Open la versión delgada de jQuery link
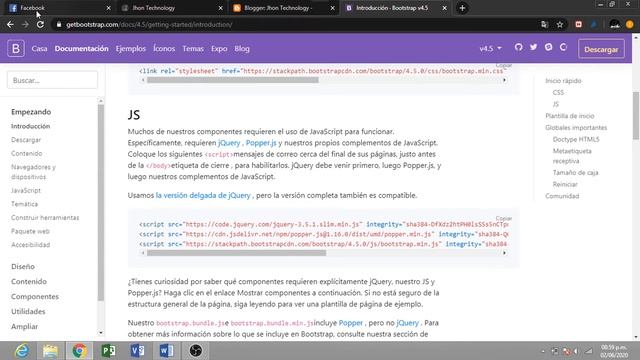640x360 pixels. 203,195
